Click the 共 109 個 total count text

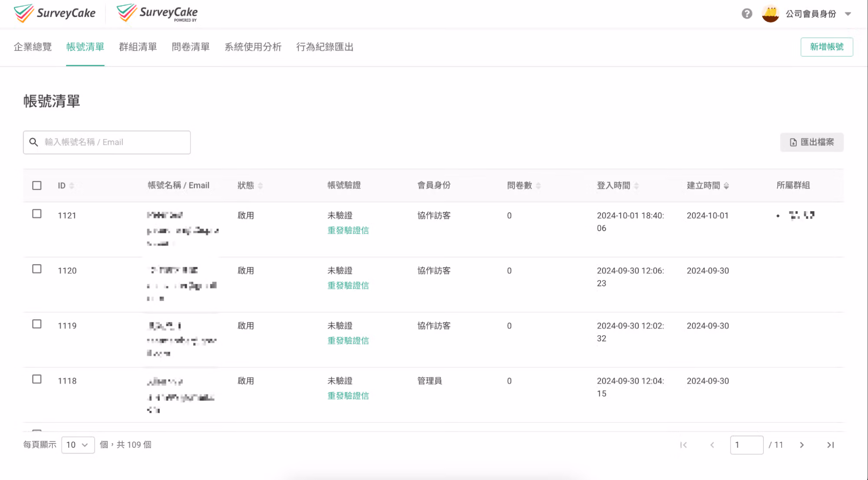[134, 445]
